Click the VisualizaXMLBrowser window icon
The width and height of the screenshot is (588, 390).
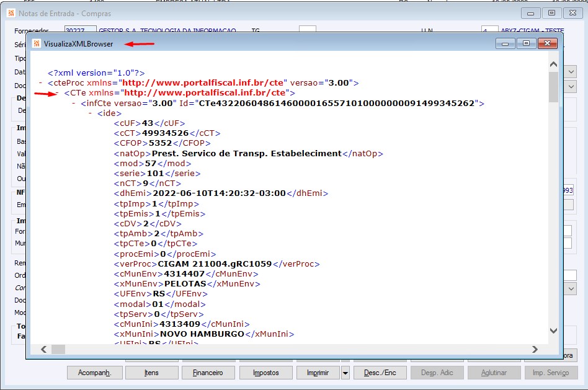click(37, 44)
